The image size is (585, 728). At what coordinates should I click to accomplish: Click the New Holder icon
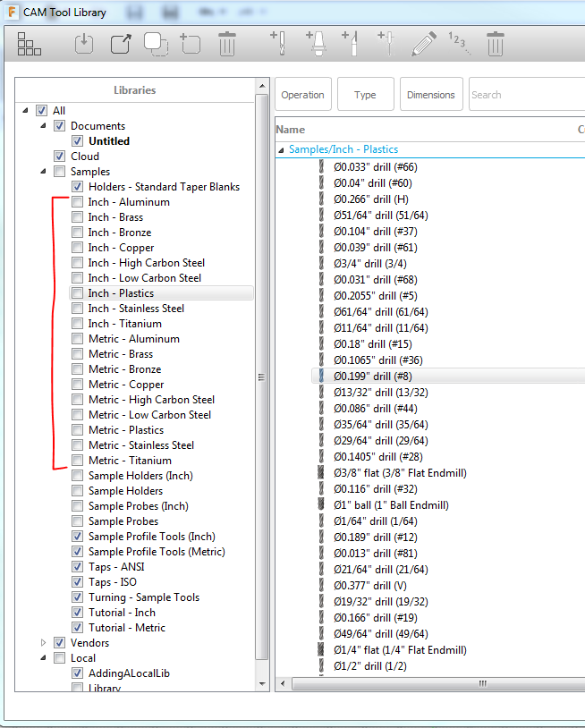tap(316, 43)
